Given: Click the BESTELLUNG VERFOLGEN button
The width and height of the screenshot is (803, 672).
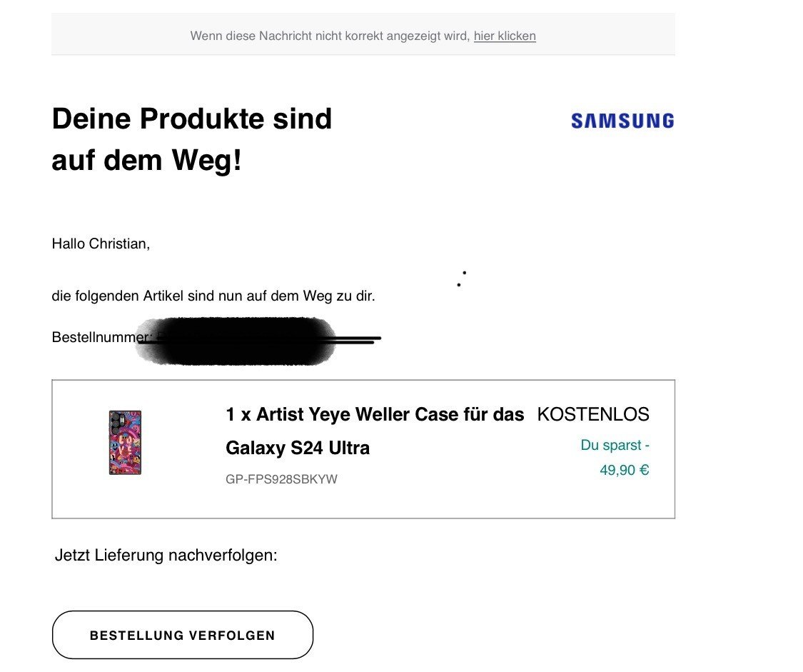Looking at the screenshot, I should tap(182, 635).
